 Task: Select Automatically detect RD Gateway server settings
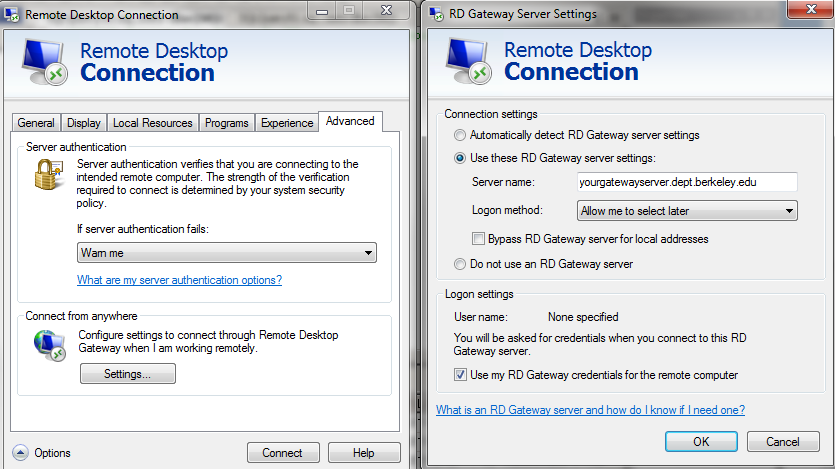pyautogui.click(x=460, y=135)
